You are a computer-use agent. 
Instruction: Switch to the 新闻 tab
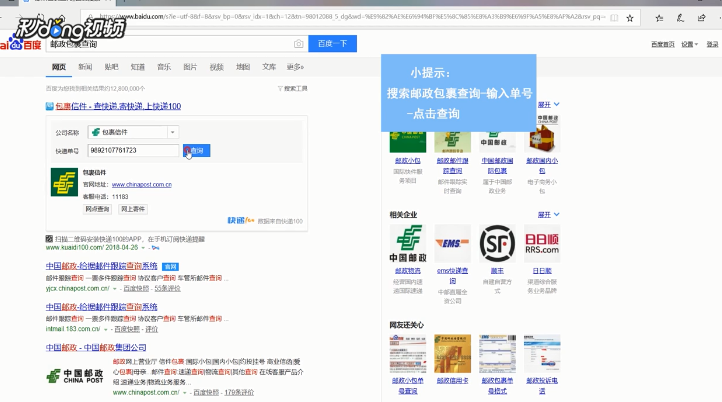[x=85, y=67]
